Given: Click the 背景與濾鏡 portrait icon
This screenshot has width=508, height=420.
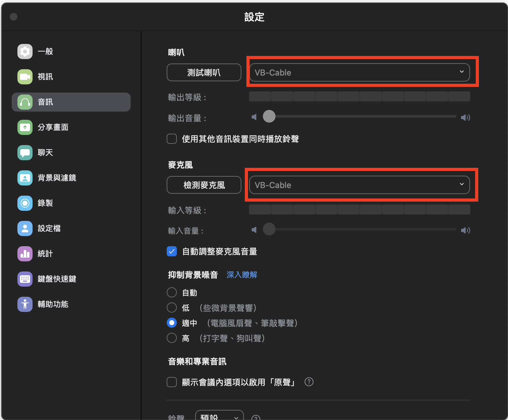Looking at the screenshot, I should (x=25, y=178).
